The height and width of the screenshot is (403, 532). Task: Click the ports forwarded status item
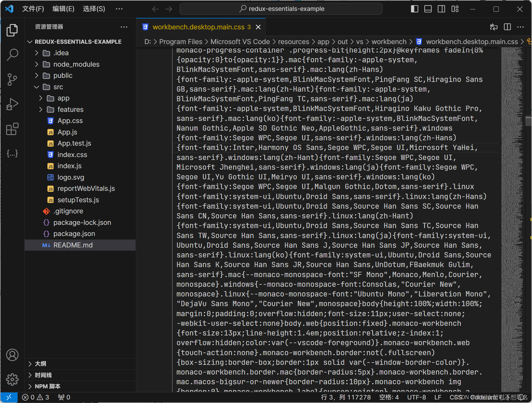point(64,397)
